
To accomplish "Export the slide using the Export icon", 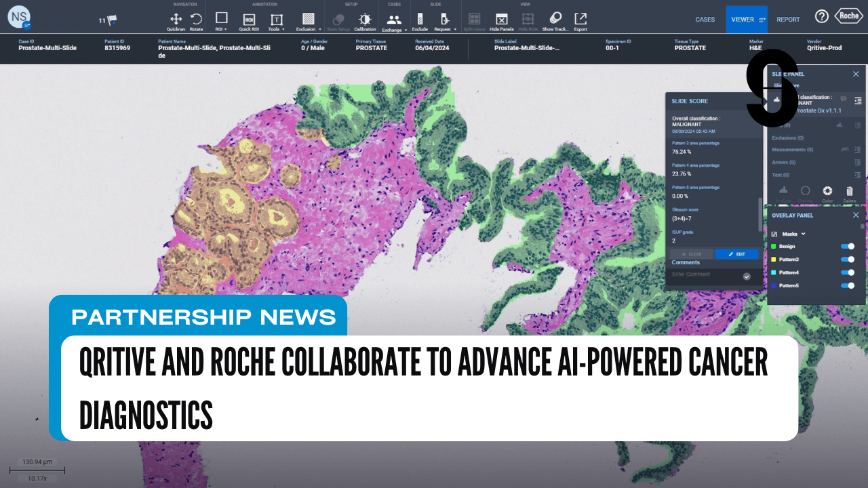I will pyautogui.click(x=580, y=20).
